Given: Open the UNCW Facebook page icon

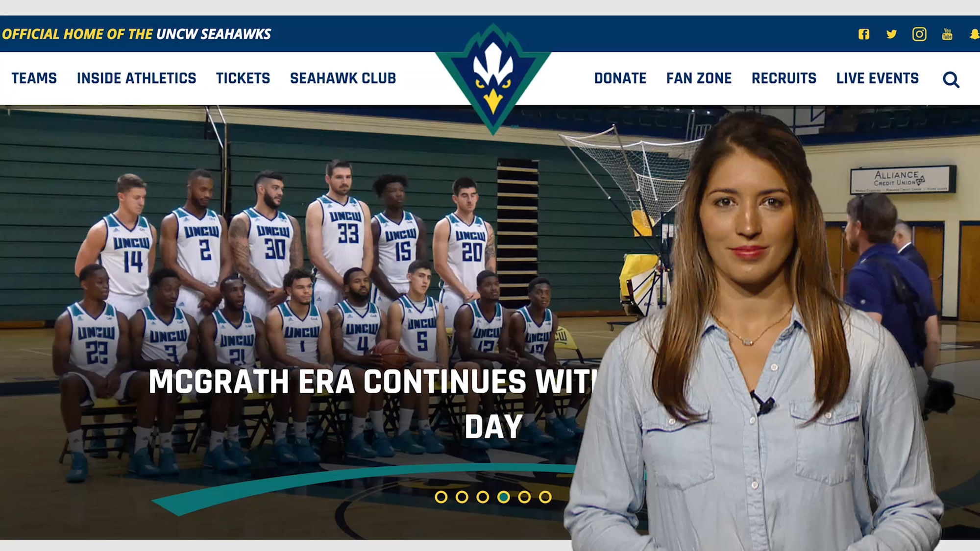Looking at the screenshot, I should (864, 34).
